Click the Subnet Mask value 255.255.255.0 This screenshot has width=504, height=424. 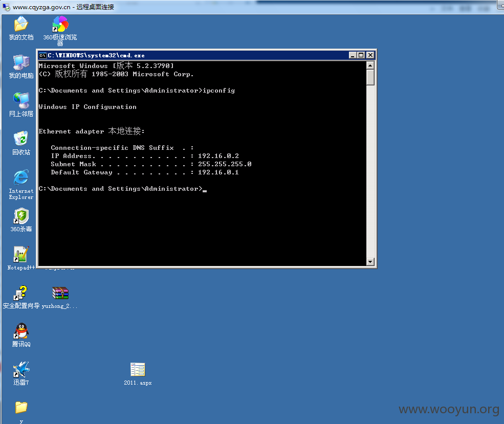pos(224,164)
